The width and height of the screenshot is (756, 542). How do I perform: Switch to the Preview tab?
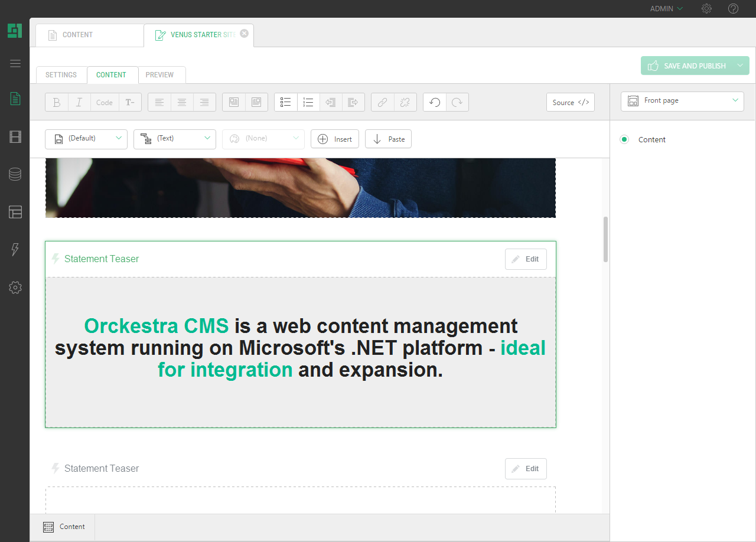(x=159, y=75)
